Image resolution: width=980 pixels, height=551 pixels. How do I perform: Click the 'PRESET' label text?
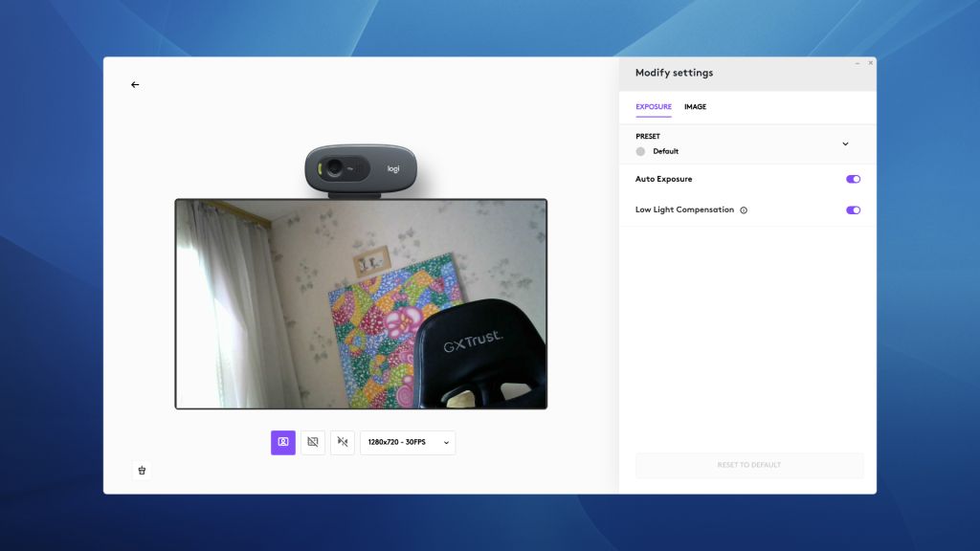[648, 136]
